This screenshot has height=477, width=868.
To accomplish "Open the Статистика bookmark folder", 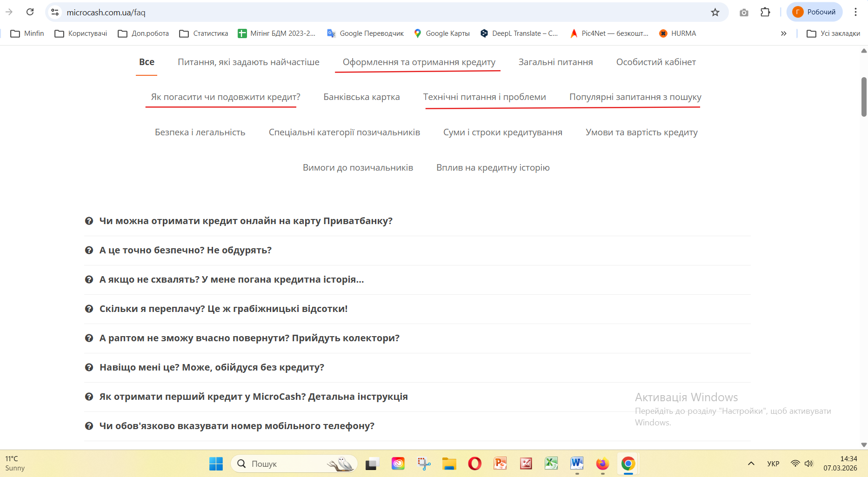I will click(204, 33).
